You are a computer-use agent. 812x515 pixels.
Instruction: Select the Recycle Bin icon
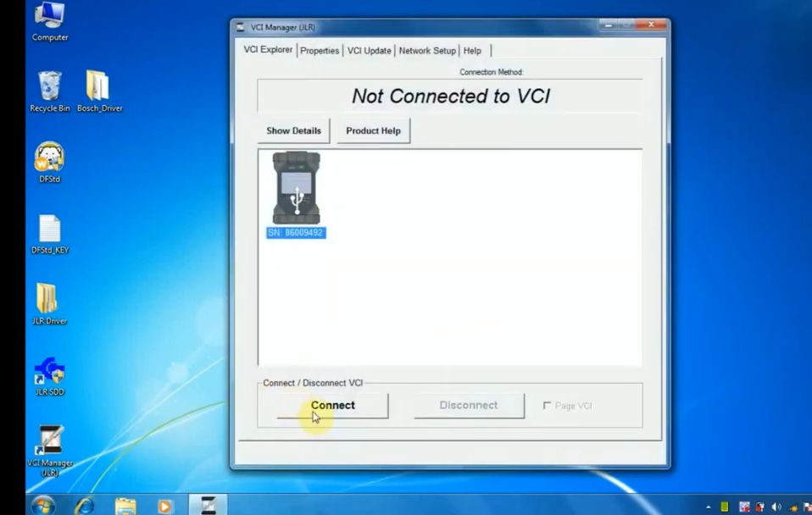point(50,91)
